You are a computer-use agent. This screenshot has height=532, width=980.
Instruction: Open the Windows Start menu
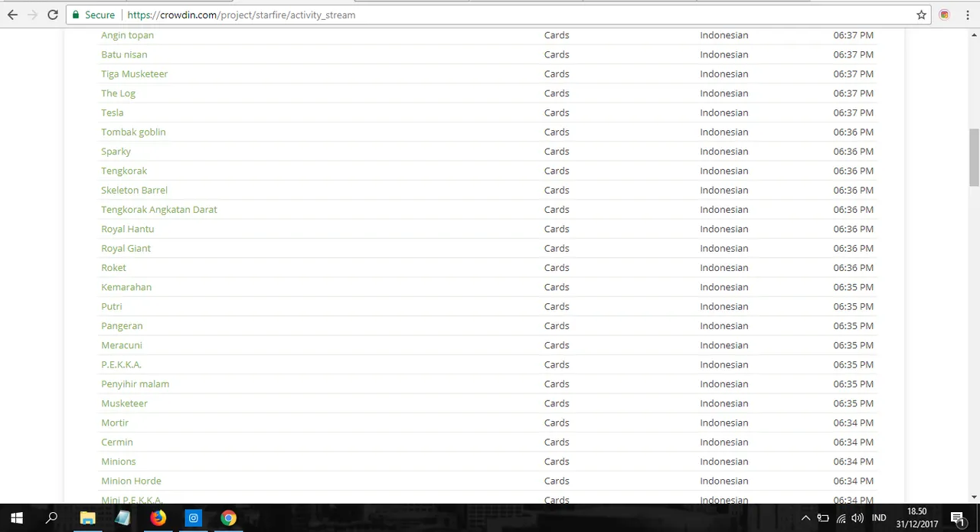pyautogui.click(x=17, y=517)
